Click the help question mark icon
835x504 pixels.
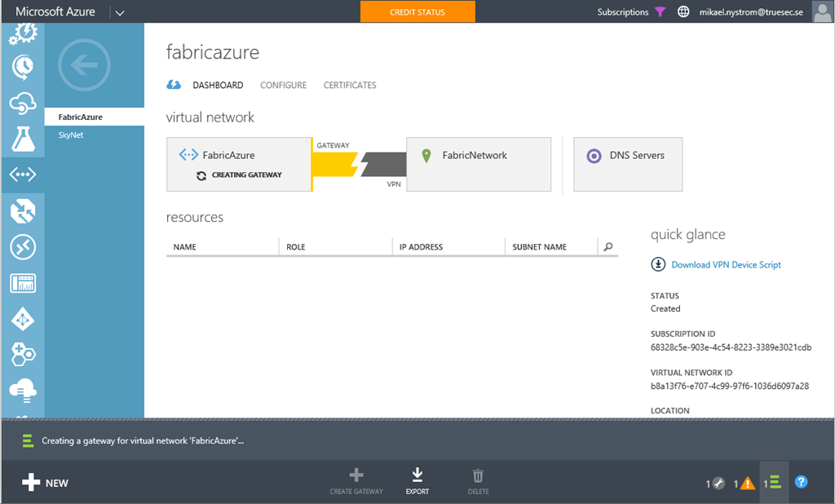801,482
